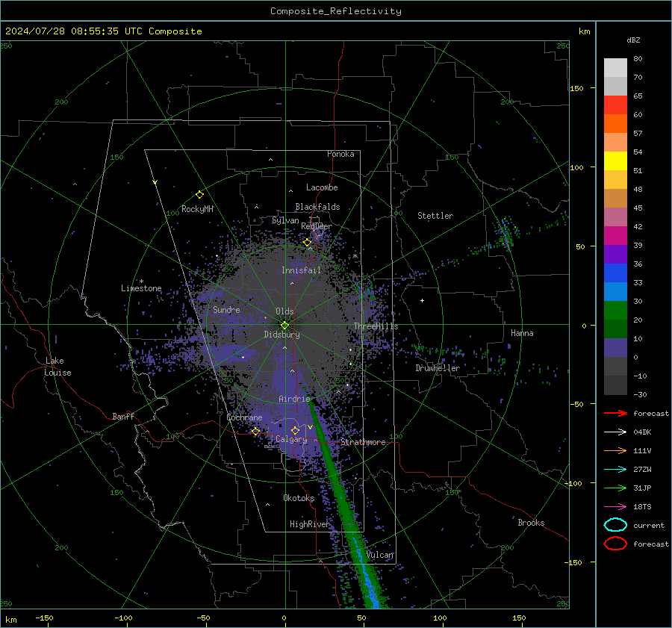
Task: Click the Lake Louise label
Action: click(x=57, y=367)
